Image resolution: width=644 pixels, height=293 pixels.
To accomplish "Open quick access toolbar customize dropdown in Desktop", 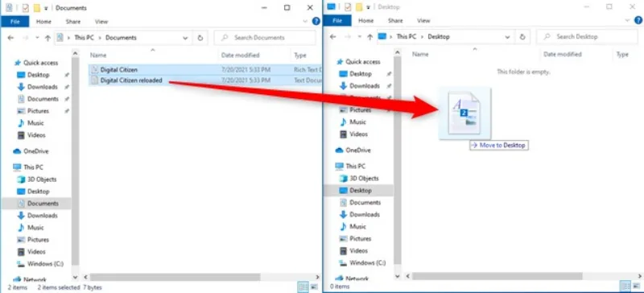I will click(x=368, y=7).
